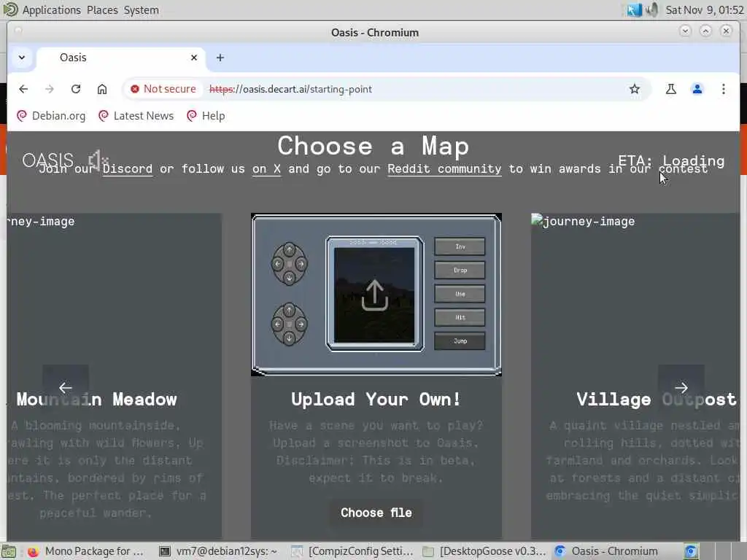This screenshot has height=560, width=747.
Task: Open Chrome Labs flask icon
Action: click(x=671, y=89)
